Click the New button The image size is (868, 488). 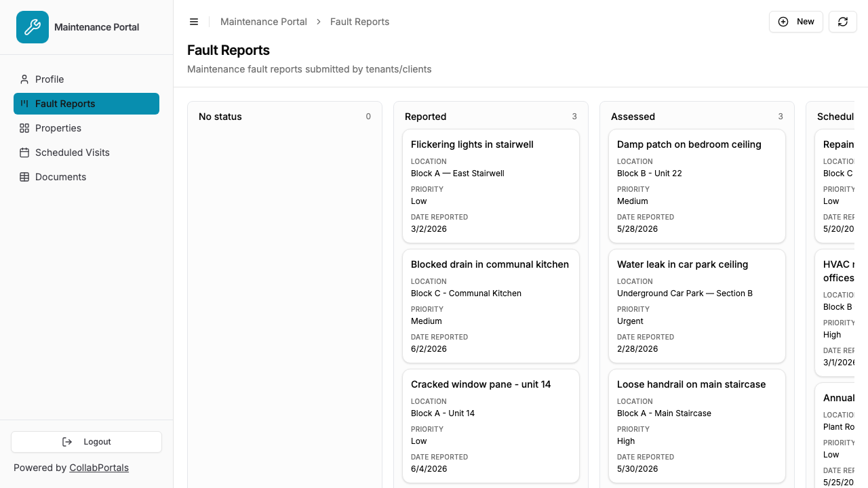tap(796, 22)
